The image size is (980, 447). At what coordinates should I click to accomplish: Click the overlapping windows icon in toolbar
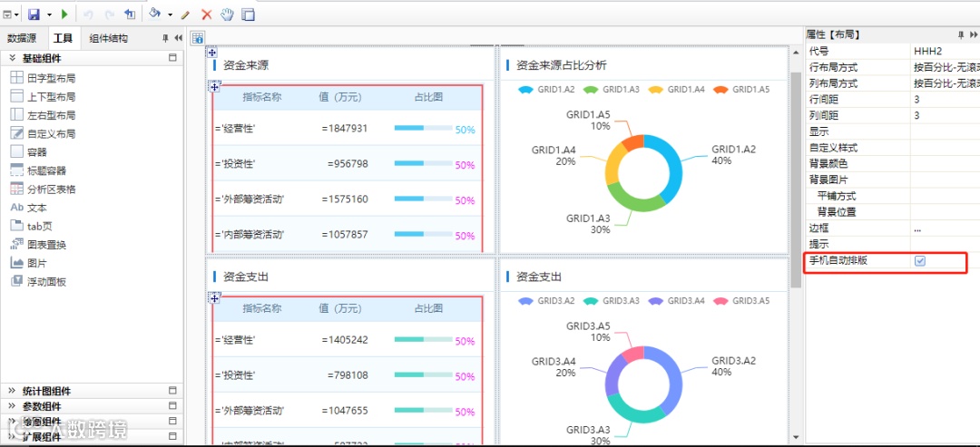(x=248, y=14)
